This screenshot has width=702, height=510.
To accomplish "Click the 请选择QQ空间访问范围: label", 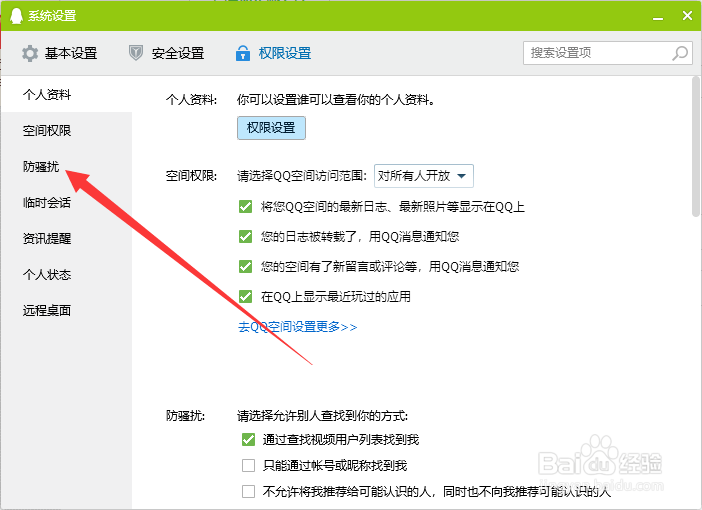I will [x=302, y=176].
